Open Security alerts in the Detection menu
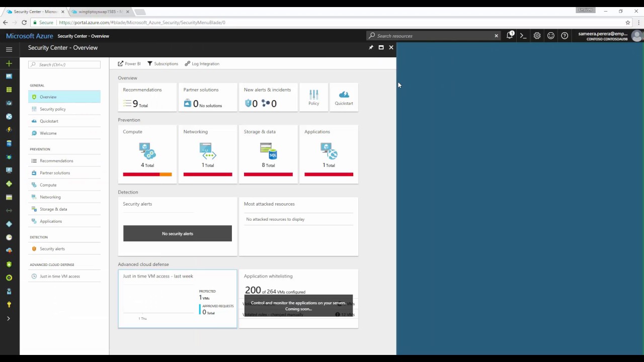Image resolution: width=644 pixels, height=362 pixels. [64, 249]
